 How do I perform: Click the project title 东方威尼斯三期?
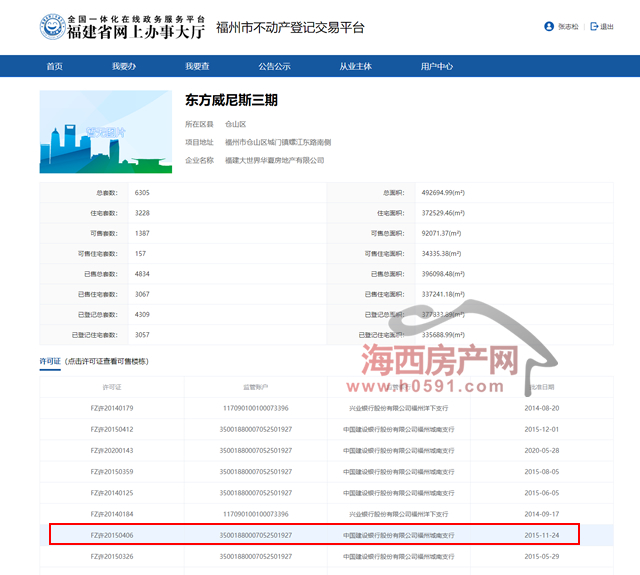pos(231,100)
